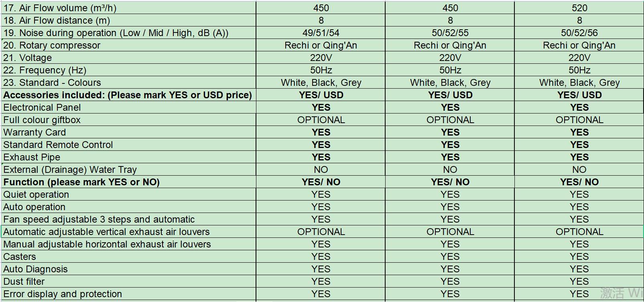Screen dimensions: 644x302
Task: Select the '49/51/54' noise value cell
Action: (321, 33)
